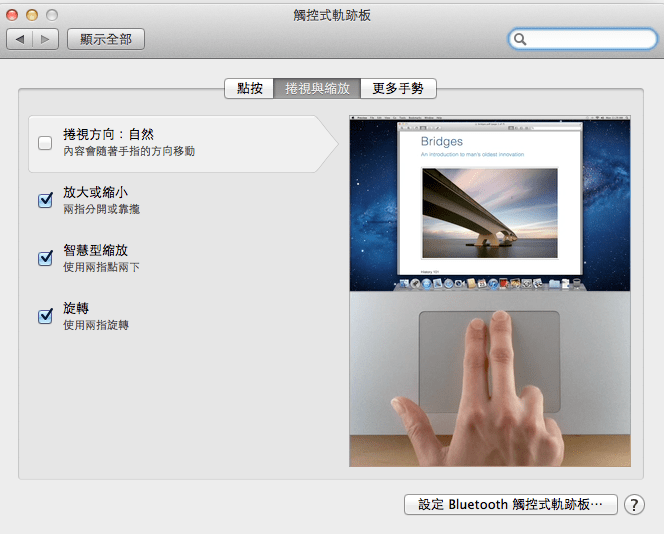
Task: Open the 更多手勢 tab
Action: (x=397, y=88)
